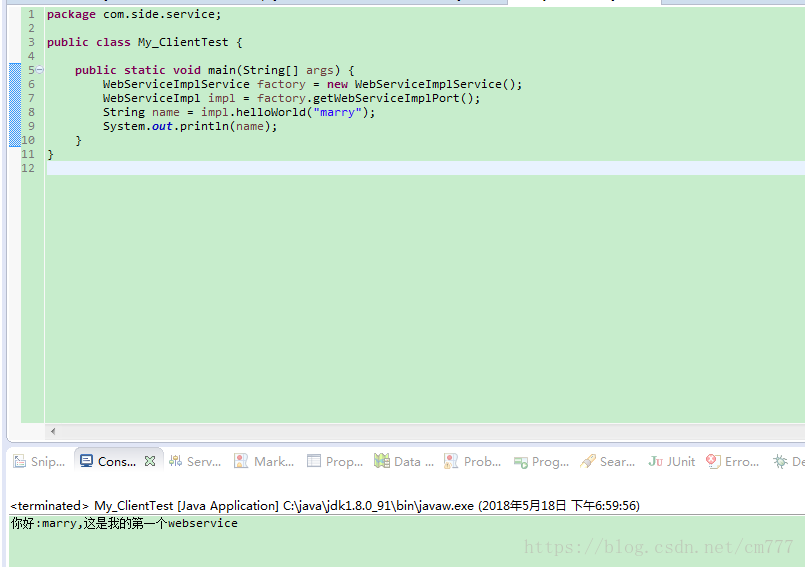The image size is (805, 567).
Task: Click getWebServiceImplPort method call
Action: tap(386, 98)
